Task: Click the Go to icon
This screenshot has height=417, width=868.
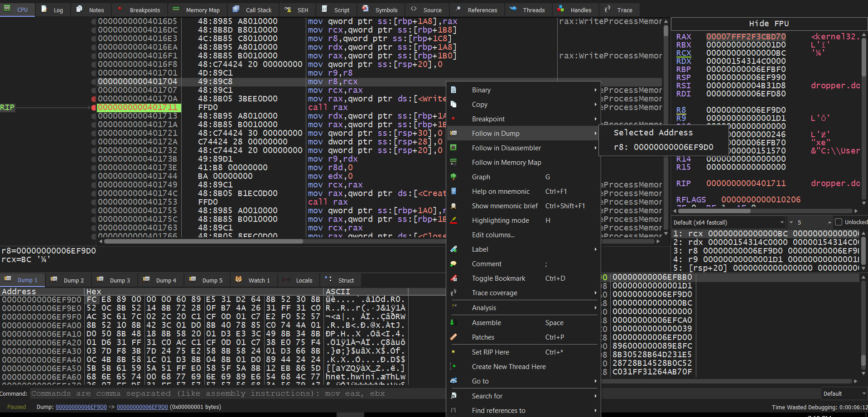Action: point(453,381)
